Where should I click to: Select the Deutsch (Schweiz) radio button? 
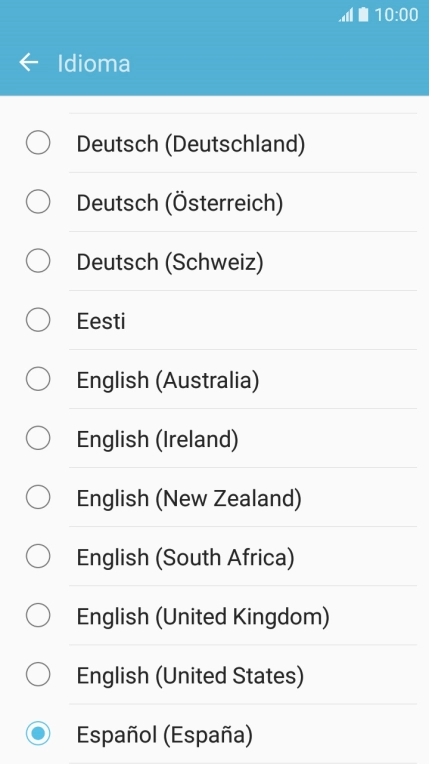point(38,261)
